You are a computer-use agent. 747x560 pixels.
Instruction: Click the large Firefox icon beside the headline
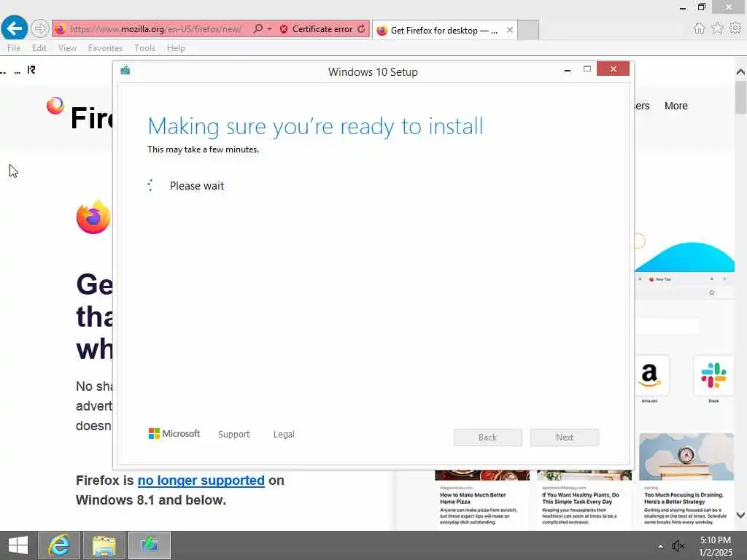pos(93,217)
